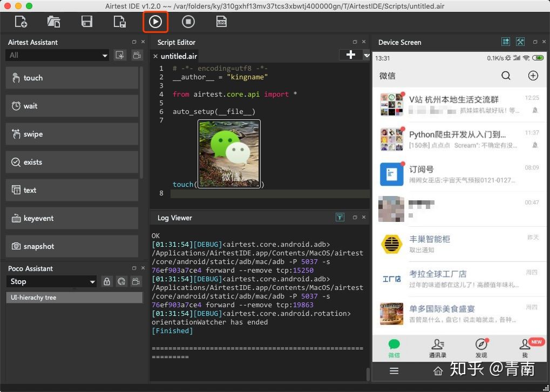Image resolution: width=550 pixels, height=392 pixels.
Task: Tap the WeChat plus icon on the device
Action: click(533, 76)
